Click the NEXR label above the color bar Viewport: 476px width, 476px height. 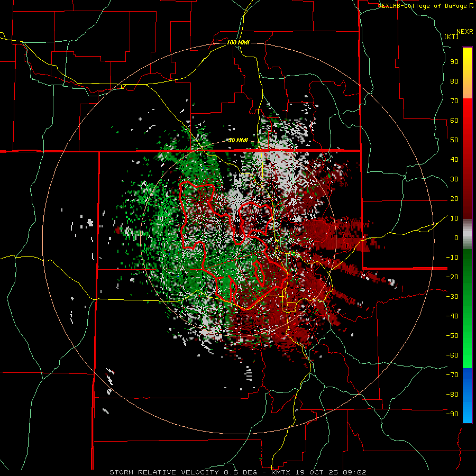465,32
